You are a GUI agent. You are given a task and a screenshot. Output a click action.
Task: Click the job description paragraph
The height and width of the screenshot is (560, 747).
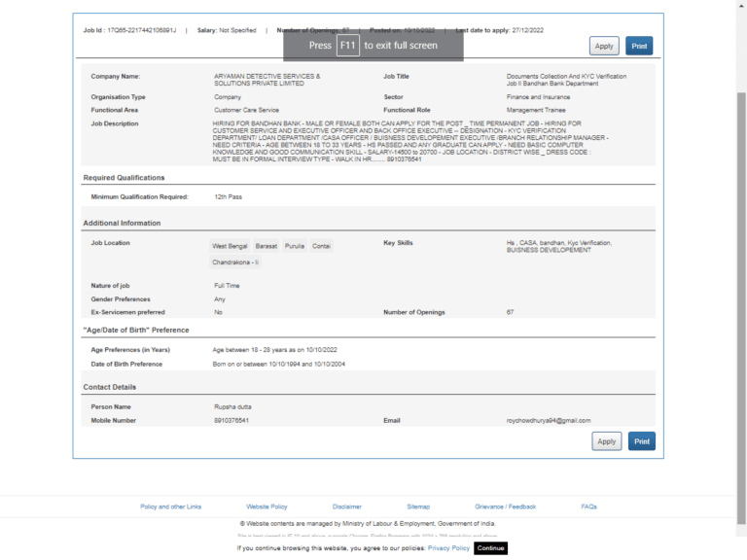(x=410, y=141)
